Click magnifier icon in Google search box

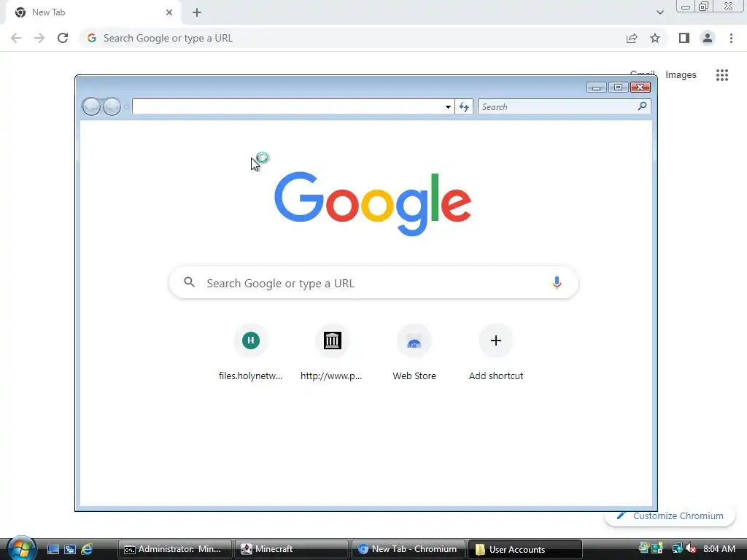click(190, 282)
